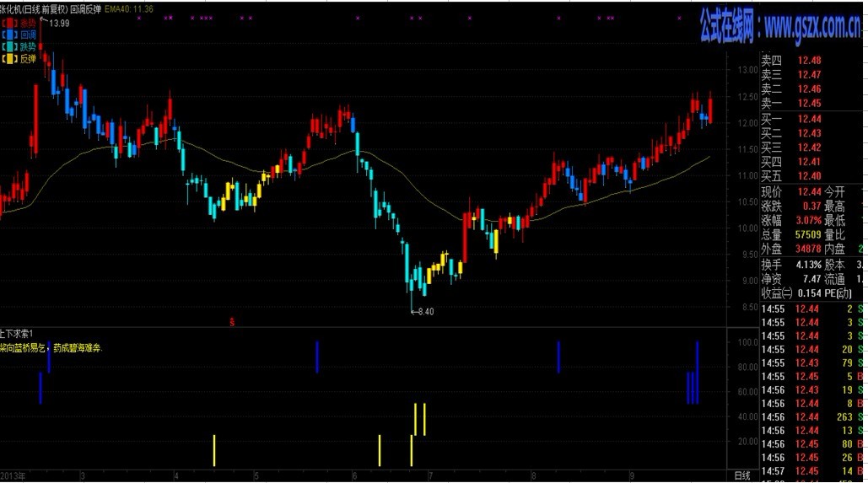Select the 日线 period label at bottom right

(742, 475)
